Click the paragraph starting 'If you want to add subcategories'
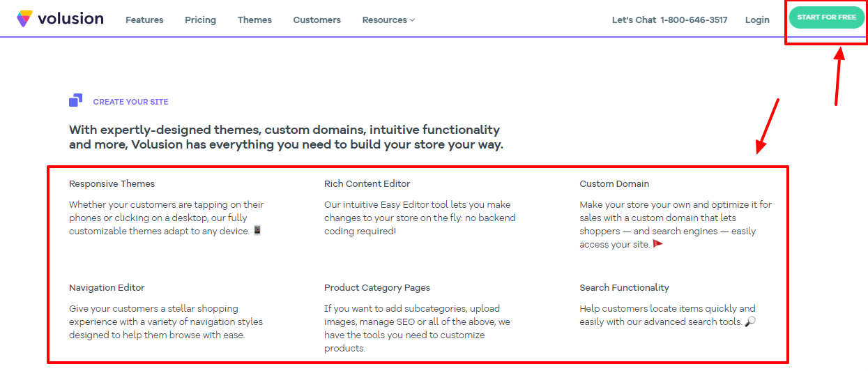868x371 pixels. [417, 328]
